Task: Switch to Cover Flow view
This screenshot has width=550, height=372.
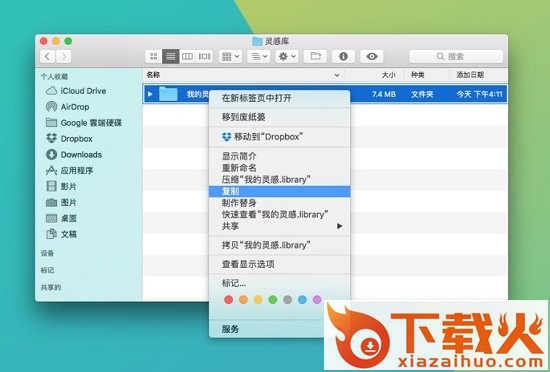Action: (x=204, y=56)
